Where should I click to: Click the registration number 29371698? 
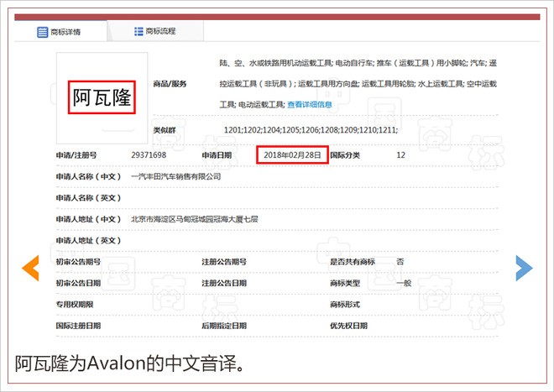point(149,155)
